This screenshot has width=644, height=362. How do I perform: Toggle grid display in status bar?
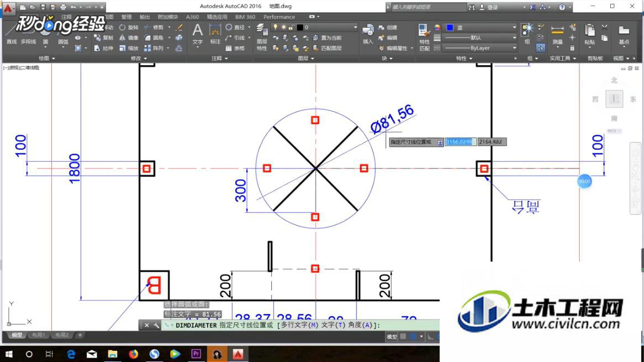coord(403,337)
